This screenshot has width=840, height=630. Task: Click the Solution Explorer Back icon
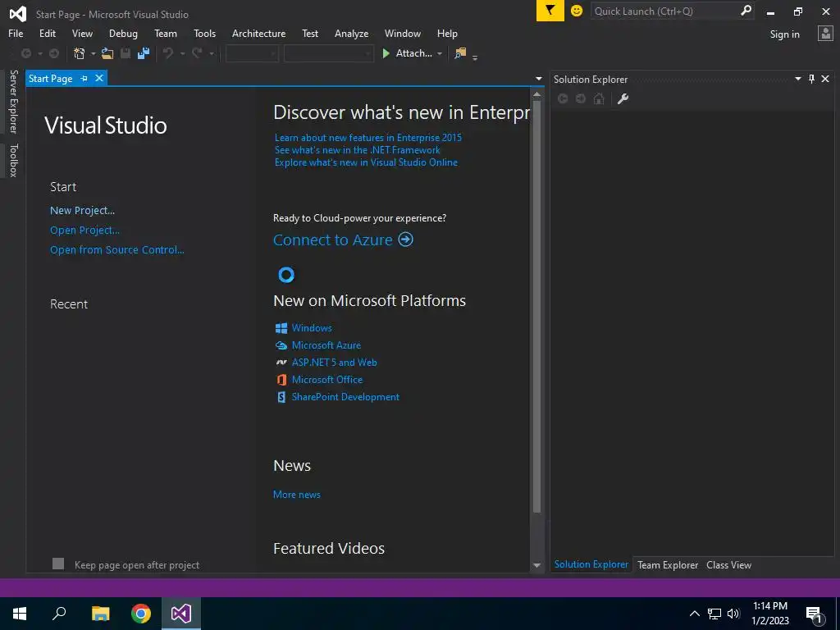(x=563, y=98)
